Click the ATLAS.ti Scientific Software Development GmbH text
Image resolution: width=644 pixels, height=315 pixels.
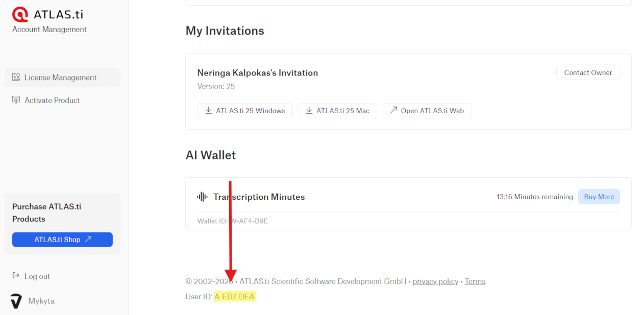[x=323, y=281]
